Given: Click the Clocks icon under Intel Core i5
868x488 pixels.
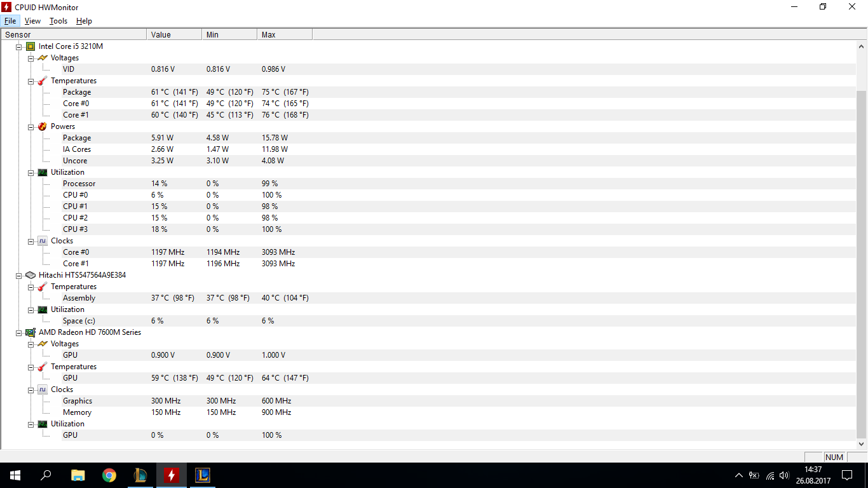Looking at the screenshot, I should (x=43, y=241).
